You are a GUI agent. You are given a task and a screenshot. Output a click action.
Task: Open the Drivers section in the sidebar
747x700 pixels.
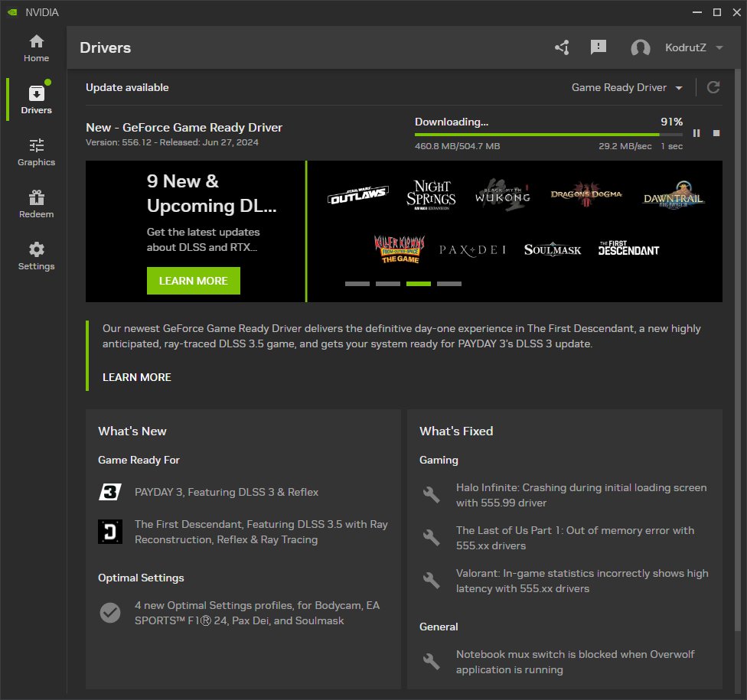pos(36,99)
